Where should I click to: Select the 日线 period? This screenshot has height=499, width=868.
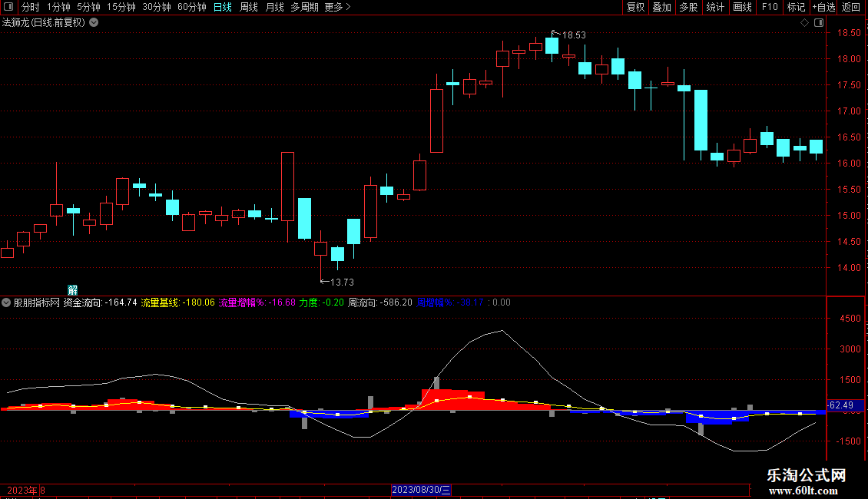point(223,7)
